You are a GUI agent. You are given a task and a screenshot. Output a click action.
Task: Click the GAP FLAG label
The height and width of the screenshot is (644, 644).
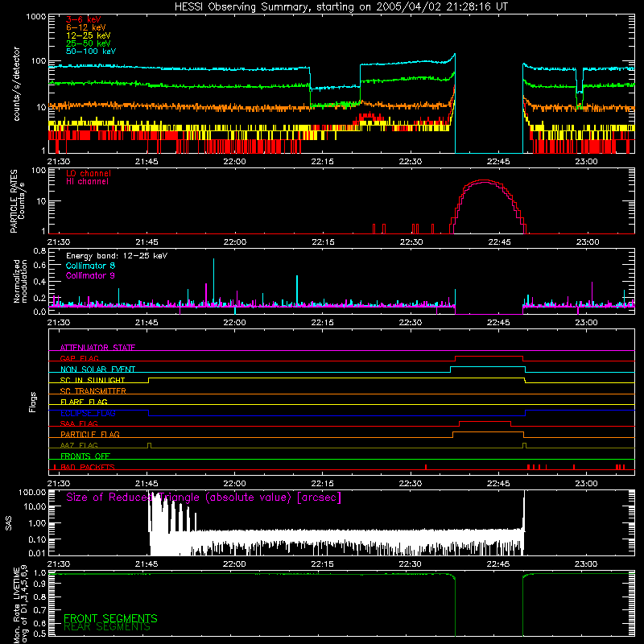click(x=79, y=358)
